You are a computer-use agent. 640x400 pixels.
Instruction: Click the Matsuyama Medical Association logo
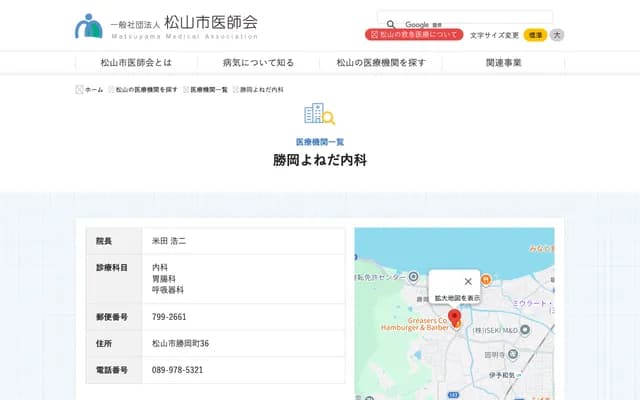166,25
